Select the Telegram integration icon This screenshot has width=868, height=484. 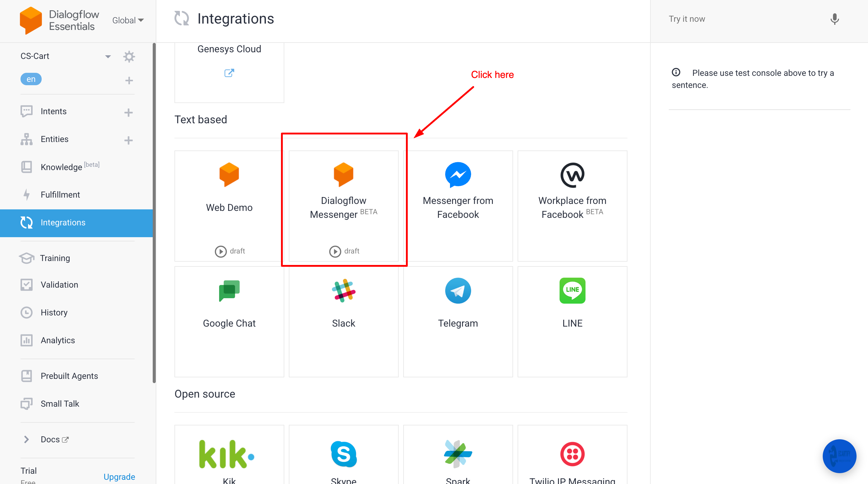[x=458, y=291]
